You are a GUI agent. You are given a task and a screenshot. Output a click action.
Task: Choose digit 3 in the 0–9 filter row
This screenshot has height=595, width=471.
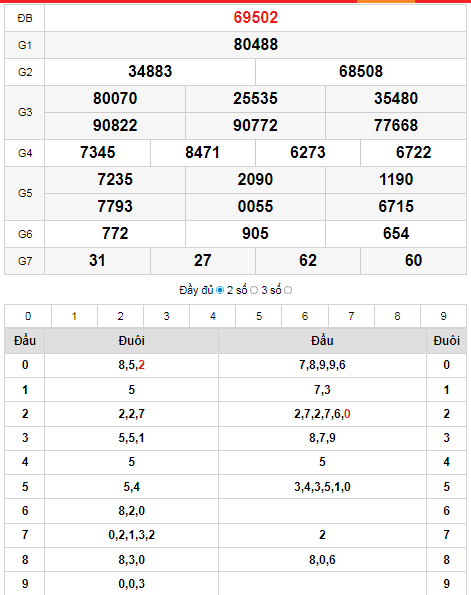tap(166, 316)
